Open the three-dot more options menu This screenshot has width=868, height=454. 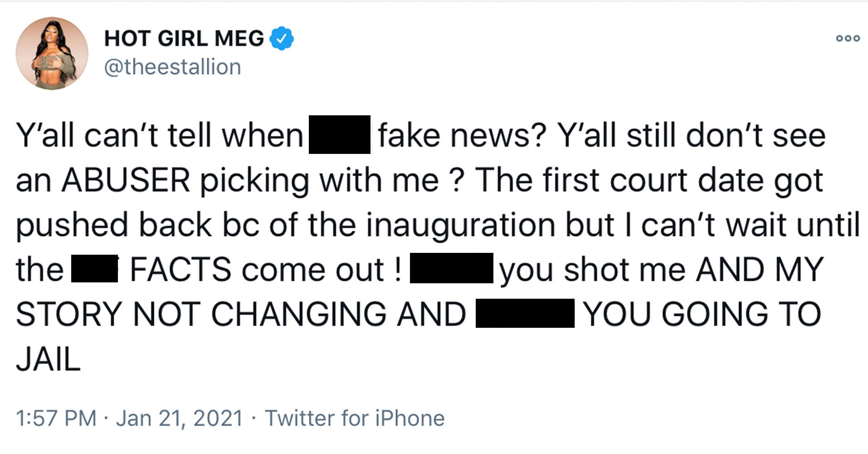coord(848,39)
